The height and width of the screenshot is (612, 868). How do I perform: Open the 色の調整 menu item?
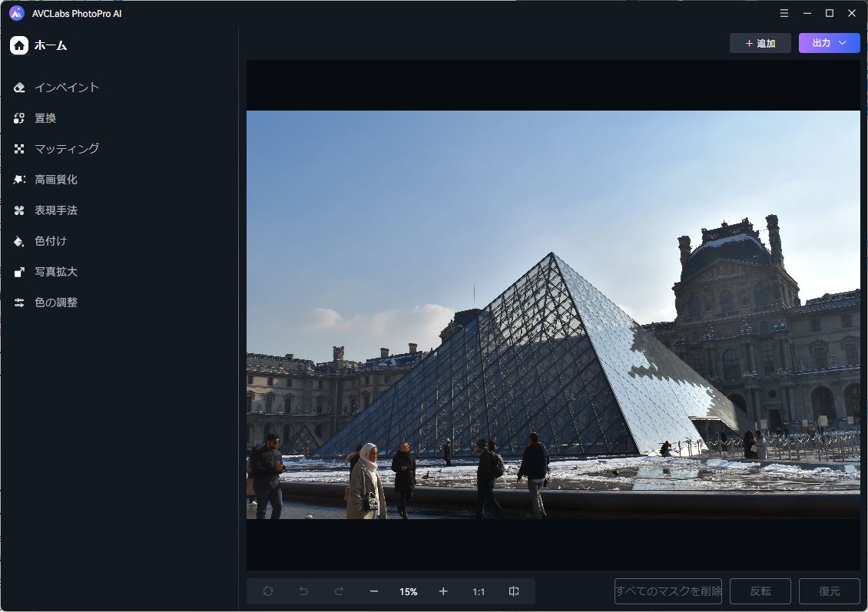(56, 303)
